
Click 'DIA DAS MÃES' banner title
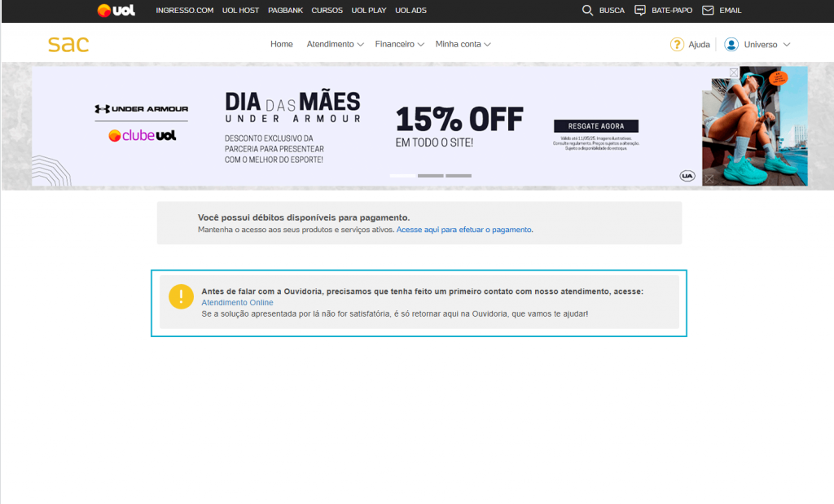(x=292, y=102)
